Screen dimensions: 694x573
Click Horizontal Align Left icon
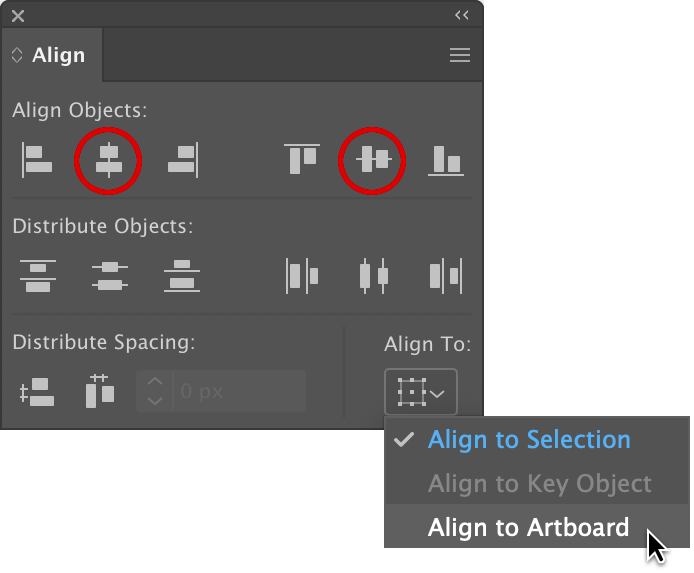click(x=37, y=160)
